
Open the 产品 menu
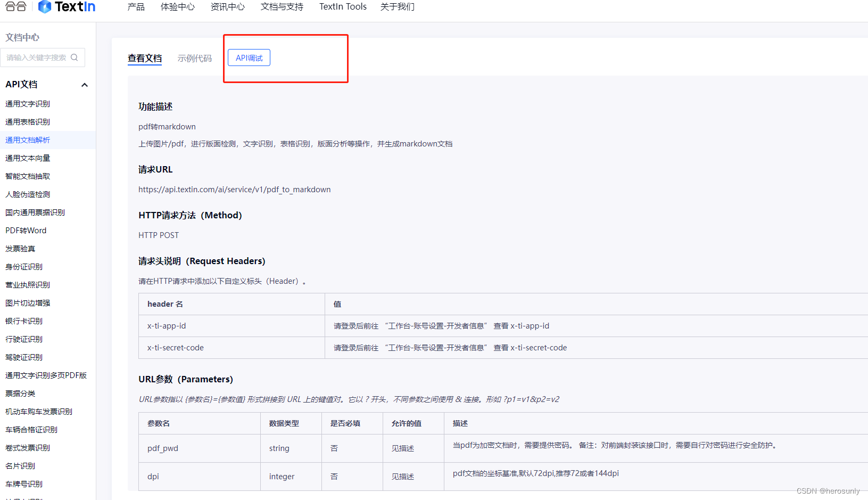(x=136, y=7)
